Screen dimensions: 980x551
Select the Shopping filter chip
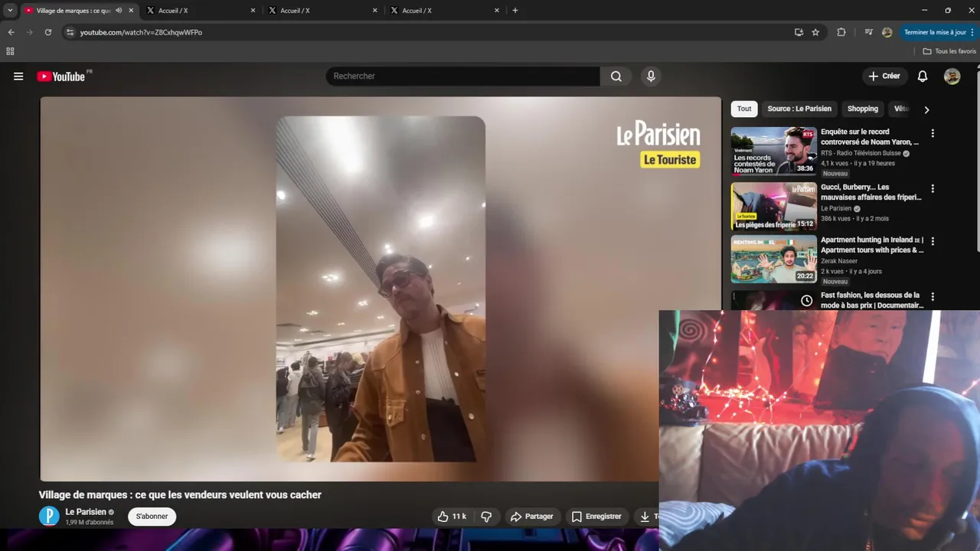tap(863, 109)
